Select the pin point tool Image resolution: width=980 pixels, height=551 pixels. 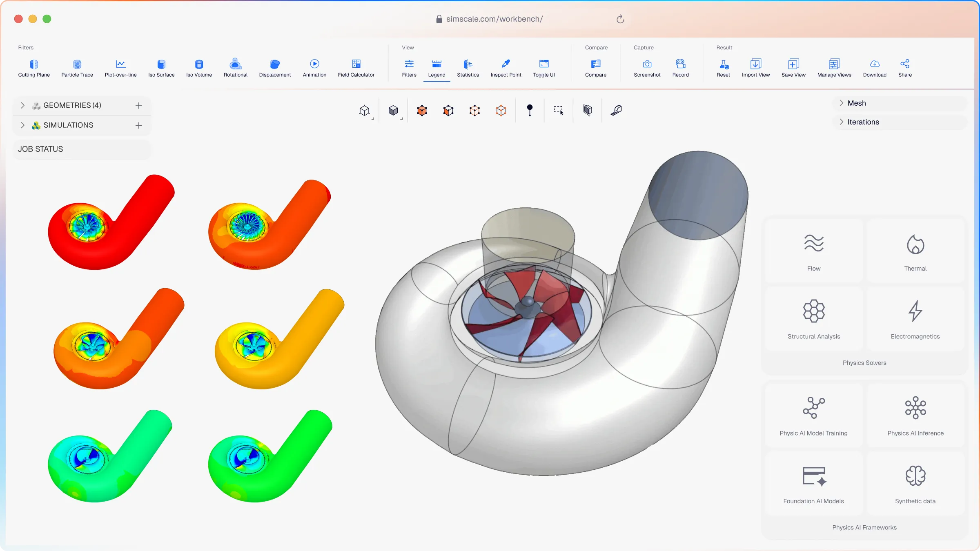530,110
